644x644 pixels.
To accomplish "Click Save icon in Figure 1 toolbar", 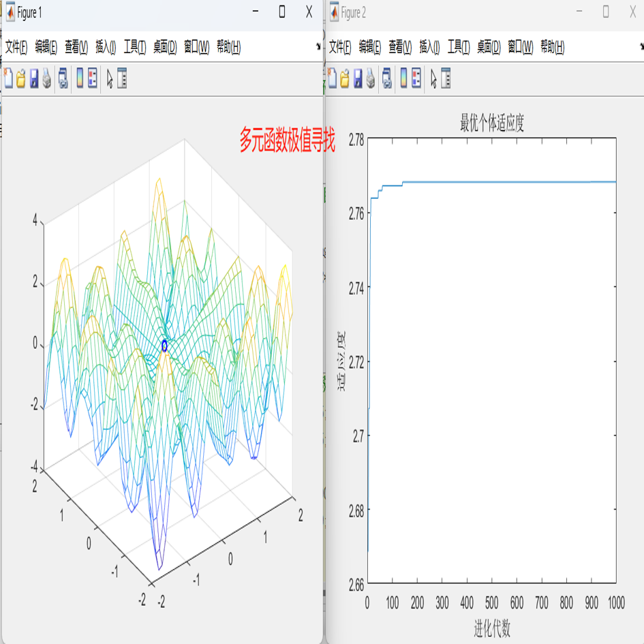I will click(x=34, y=78).
